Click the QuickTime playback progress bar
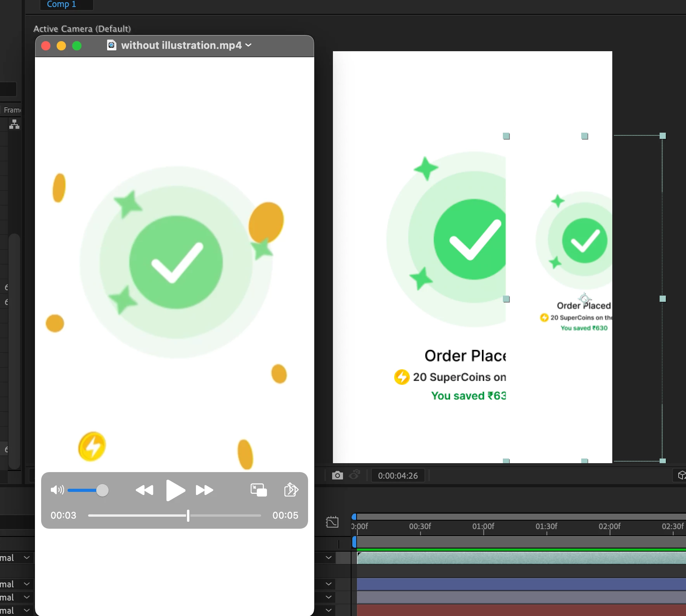686x616 pixels. tap(175, 516)
